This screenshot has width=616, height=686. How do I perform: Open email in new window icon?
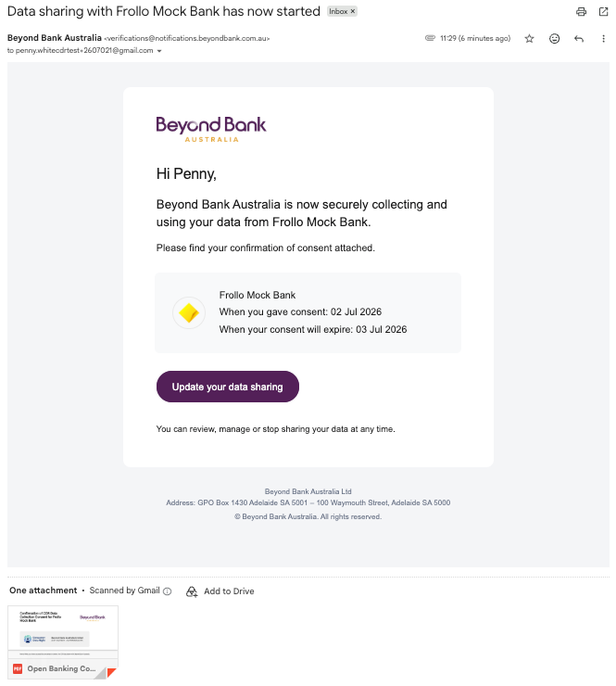pos(603,12)
